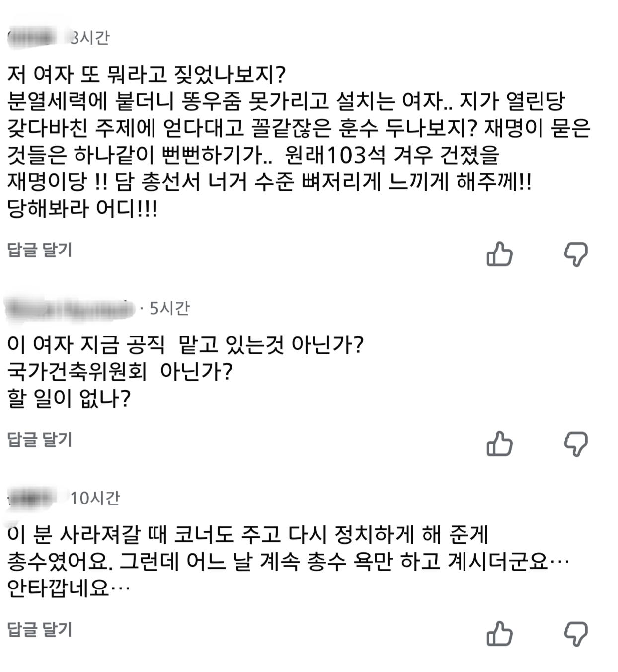The width and height of the screenshot is (618, 672).
Task: Click 답글 달기 under the 3시간 comment
Action: coord(40,250)
